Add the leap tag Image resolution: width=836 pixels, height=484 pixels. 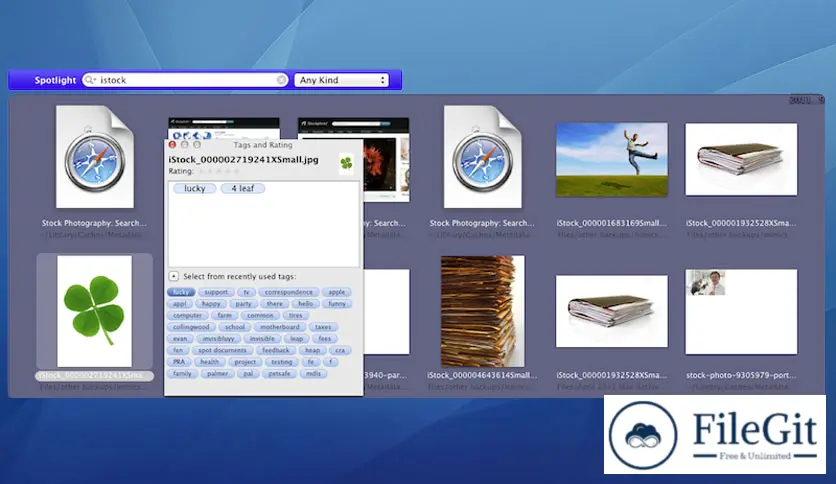[296, 339]
